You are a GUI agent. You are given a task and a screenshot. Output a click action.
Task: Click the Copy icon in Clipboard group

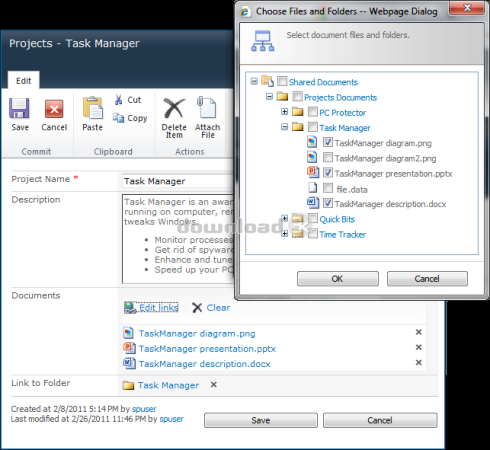coord(118,118)
